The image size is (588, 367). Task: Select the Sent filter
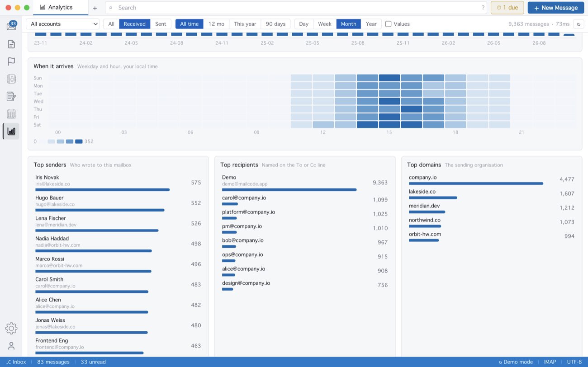pyautogui.click(x=161, y=24)
